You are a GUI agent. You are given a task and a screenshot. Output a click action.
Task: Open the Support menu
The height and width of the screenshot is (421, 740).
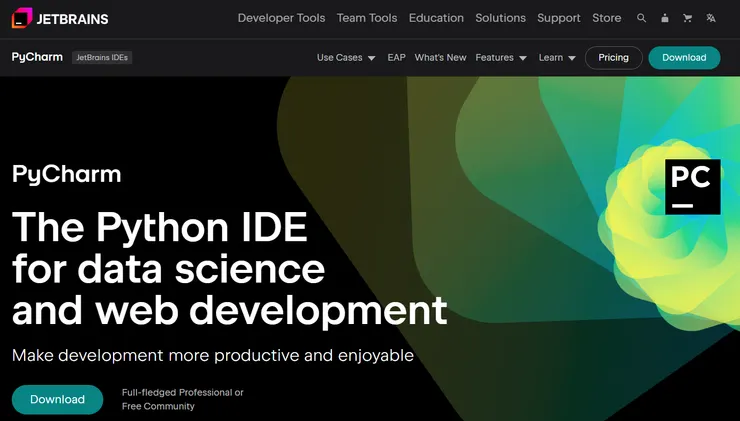559,18
